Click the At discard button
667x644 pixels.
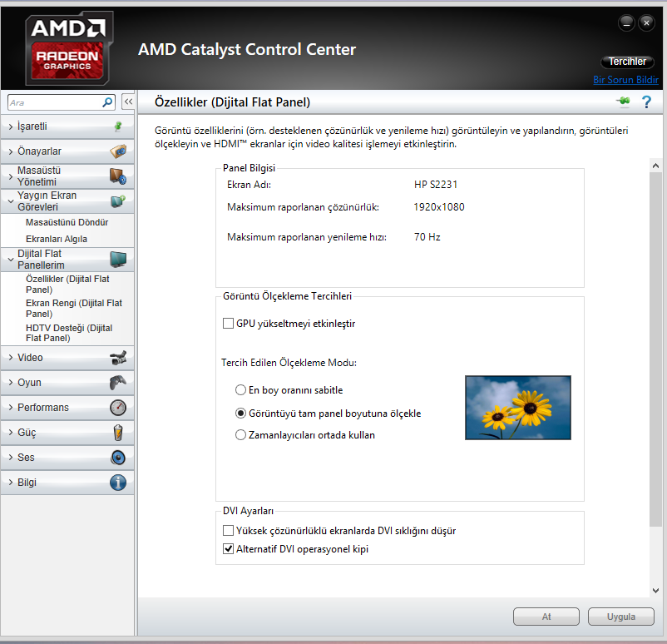pos(546,617)
